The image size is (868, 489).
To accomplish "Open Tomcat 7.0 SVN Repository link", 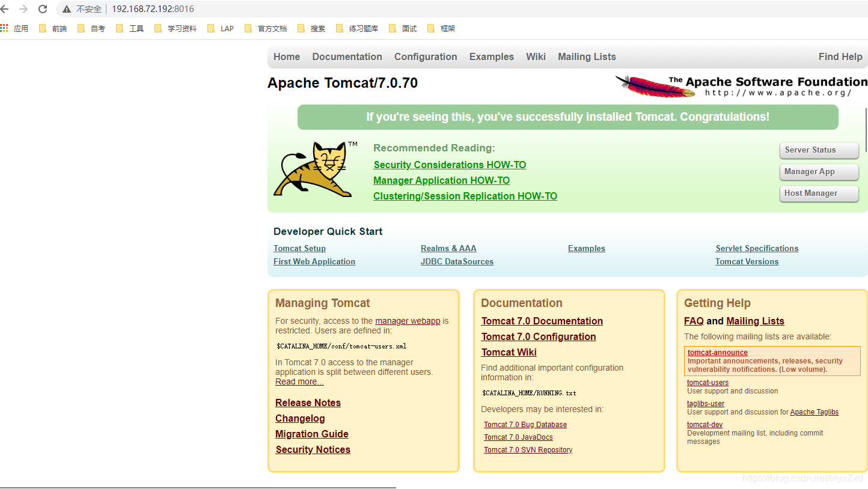I will pyautogui.click(x=528, y=450).
